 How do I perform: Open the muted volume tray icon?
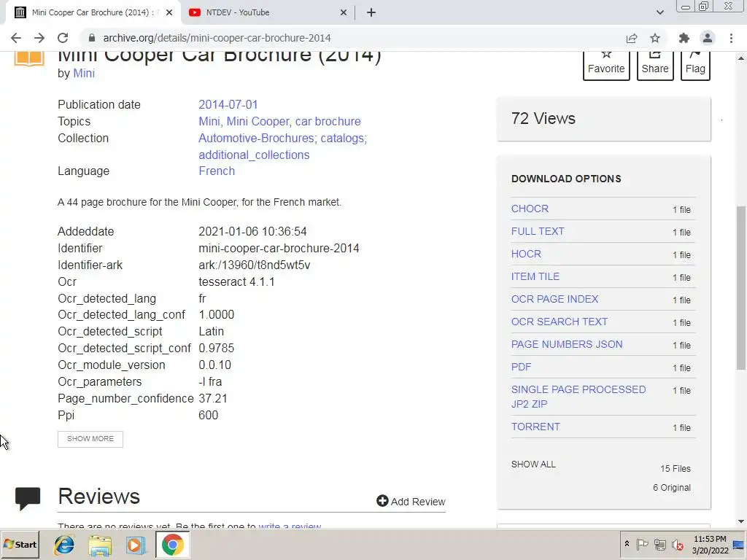(x=677, y=544)
